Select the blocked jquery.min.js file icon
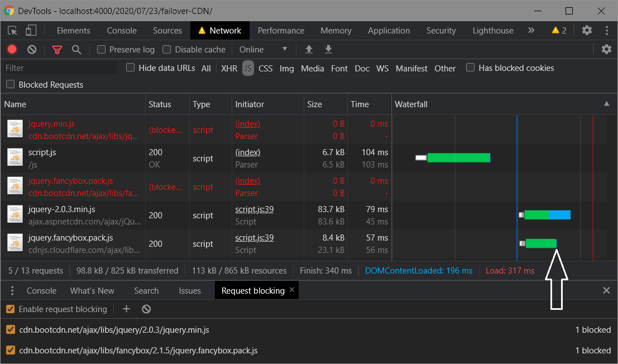Image resolution: width=618 pixels, height=364 pixels. click(15, 129)
